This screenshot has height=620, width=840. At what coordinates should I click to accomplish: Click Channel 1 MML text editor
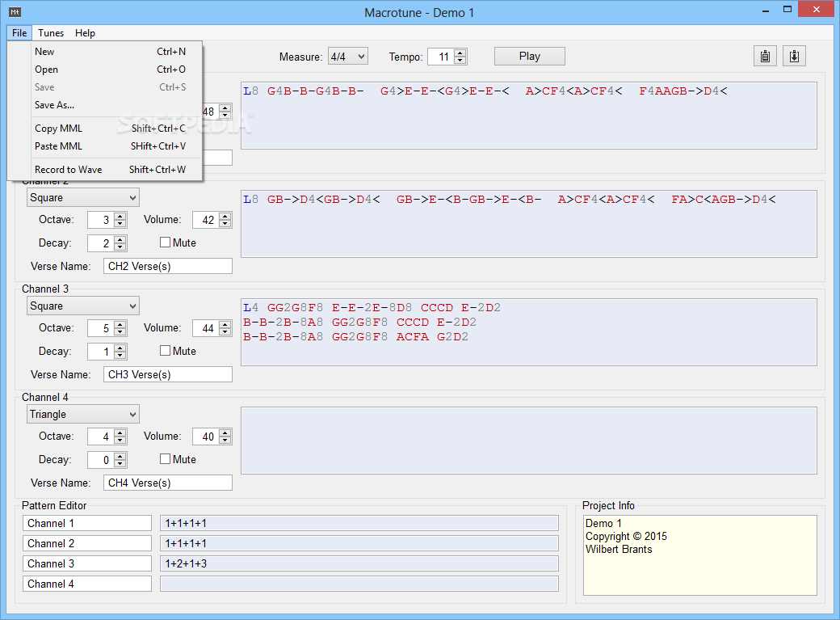pos(529,116)
